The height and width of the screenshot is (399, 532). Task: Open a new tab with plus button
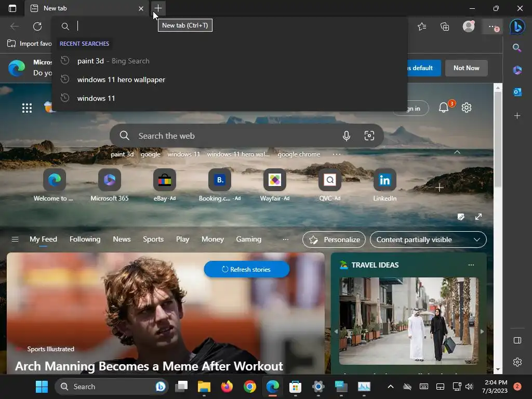pos(158,8)
